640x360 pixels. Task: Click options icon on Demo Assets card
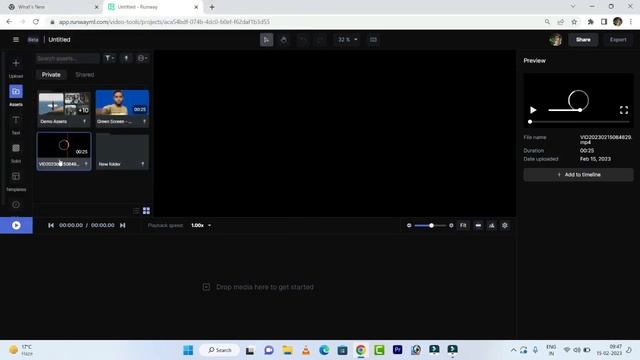[x=85, y=122]
